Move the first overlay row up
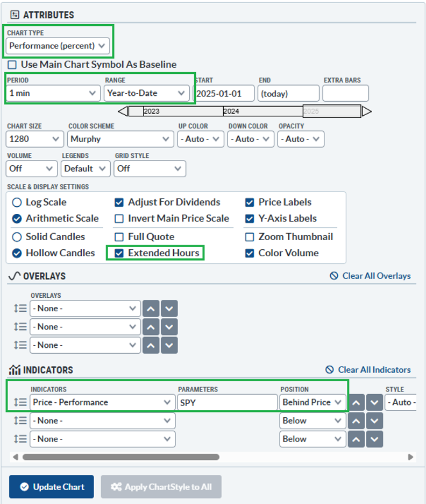Viewport: 426px width, 504px height. pyautogui.click(x=151, y=309)
